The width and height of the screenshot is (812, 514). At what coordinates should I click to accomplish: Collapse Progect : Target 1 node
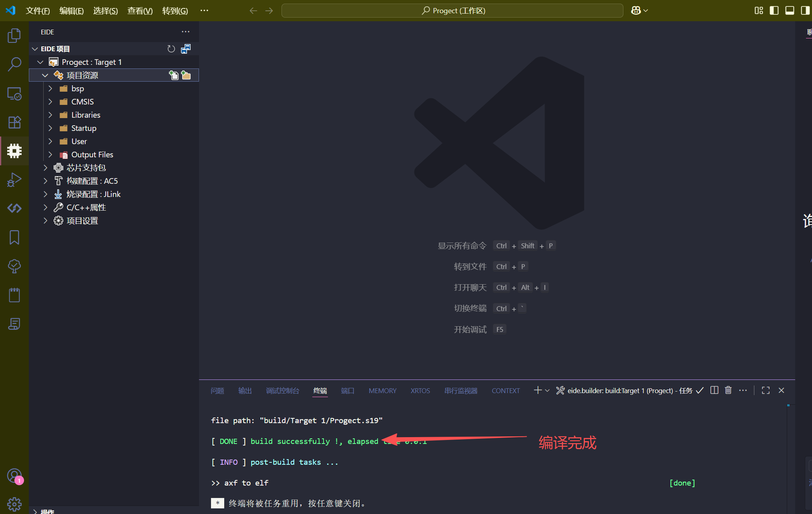[40, 62]
